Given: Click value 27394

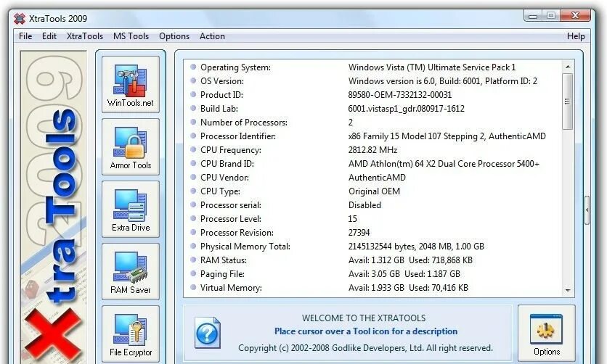Looking at the screenshot, I should pos(359,233).
